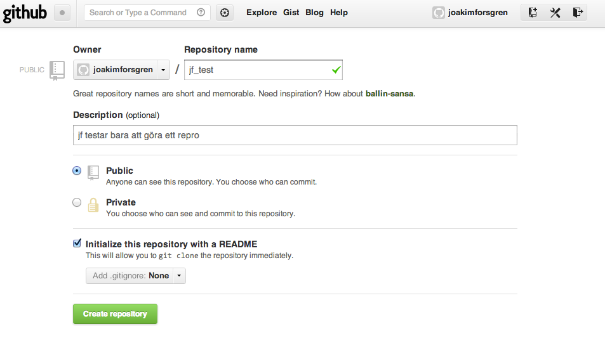
Task: Uncheck Initialize this repository with a README
Action: pos(77,244)
